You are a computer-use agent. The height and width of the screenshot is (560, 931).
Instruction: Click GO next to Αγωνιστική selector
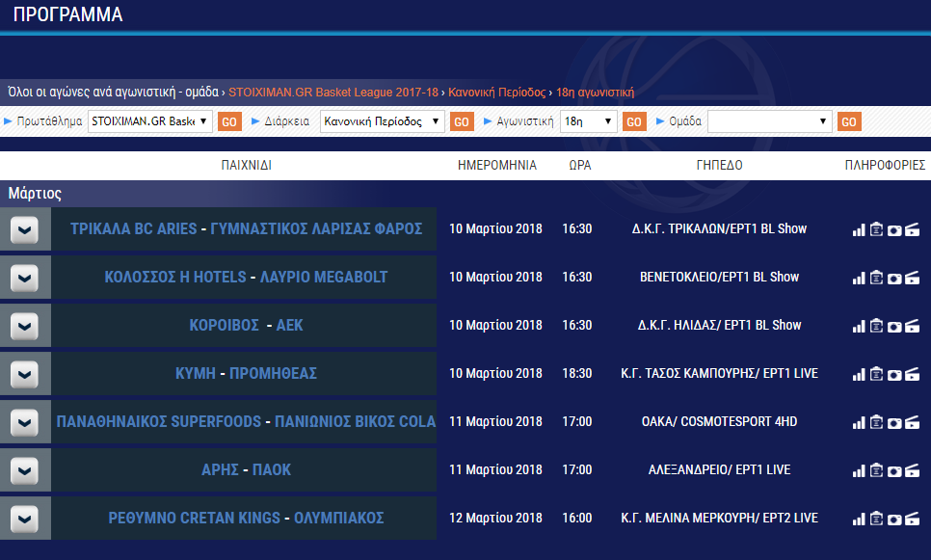pos(634,121)
